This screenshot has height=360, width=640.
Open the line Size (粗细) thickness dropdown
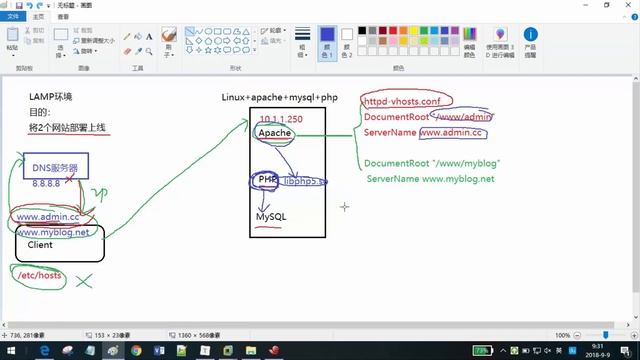[x=302, y=42]
